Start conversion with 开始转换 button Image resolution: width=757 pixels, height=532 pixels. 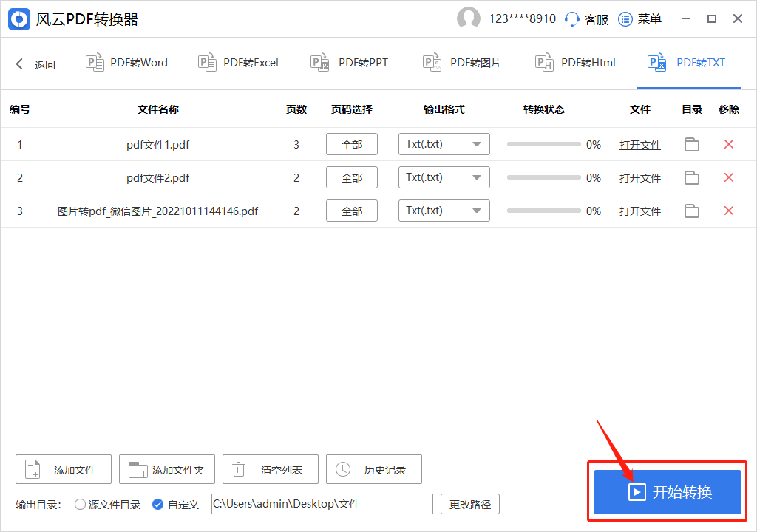[668, 492]
